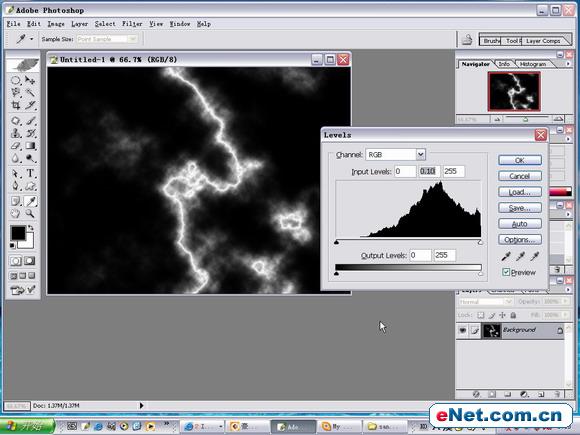The height and width of the screenshot is (435, 580).
Task: Open the layer Fill slider arrow
Action: pyautogui.click(x=565, y=315)
